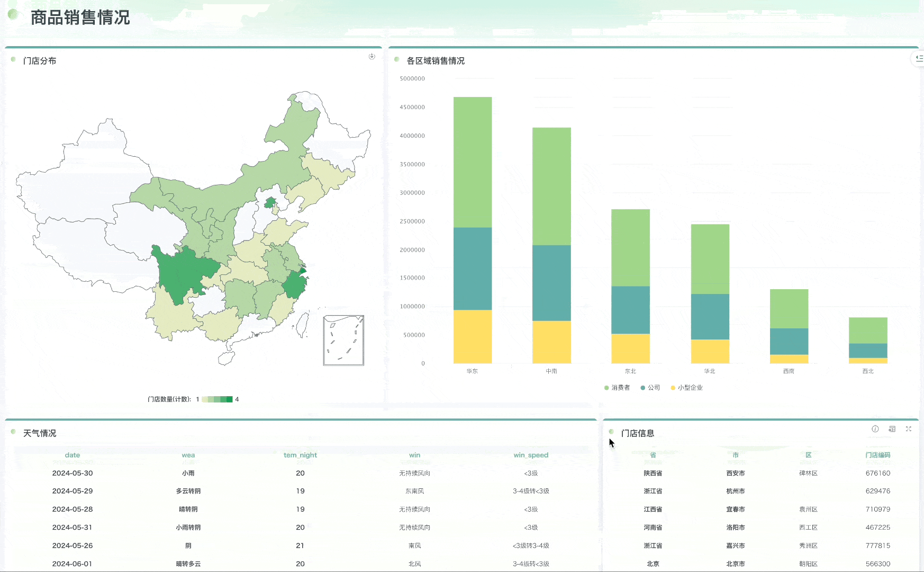Viewport: 924px width, 572px height.
Task: Click the date cell 2024-05-28
Action: pyautogui.click(x=73, y=509)
